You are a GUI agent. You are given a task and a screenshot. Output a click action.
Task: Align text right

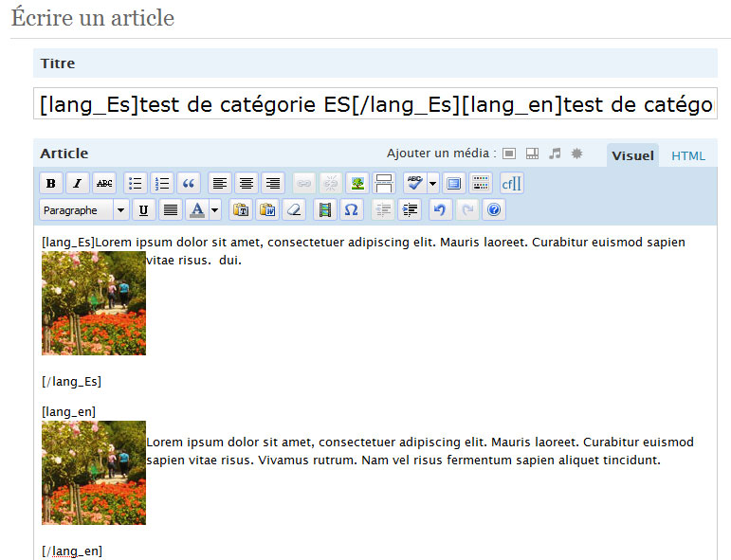[273, 184]
